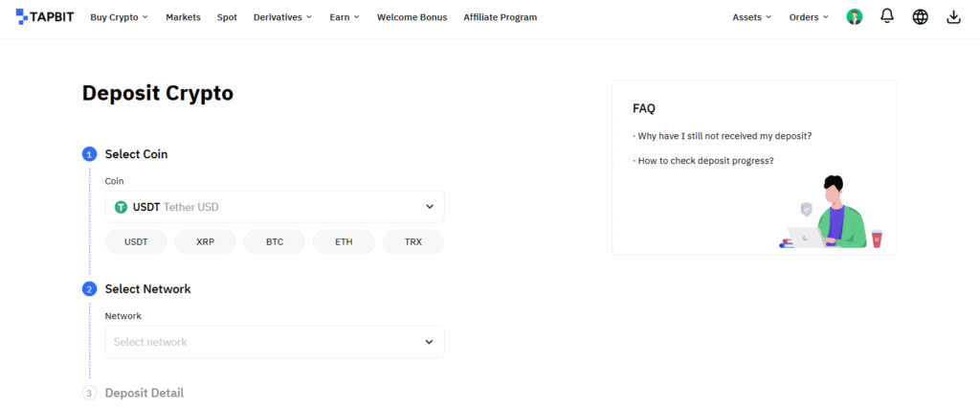The image size is (980, 410).
Task: Click the download app icon
Action: [x=952, y=17]
